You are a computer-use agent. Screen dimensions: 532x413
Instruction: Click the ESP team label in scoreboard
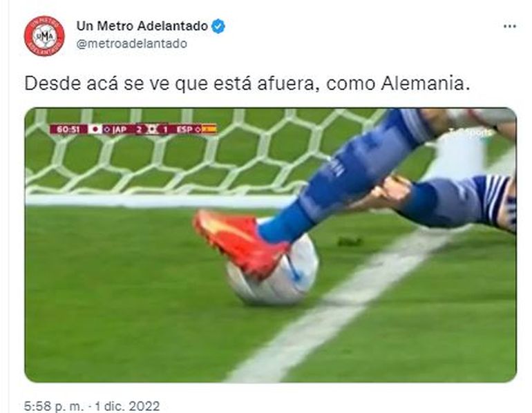[184, 129]
